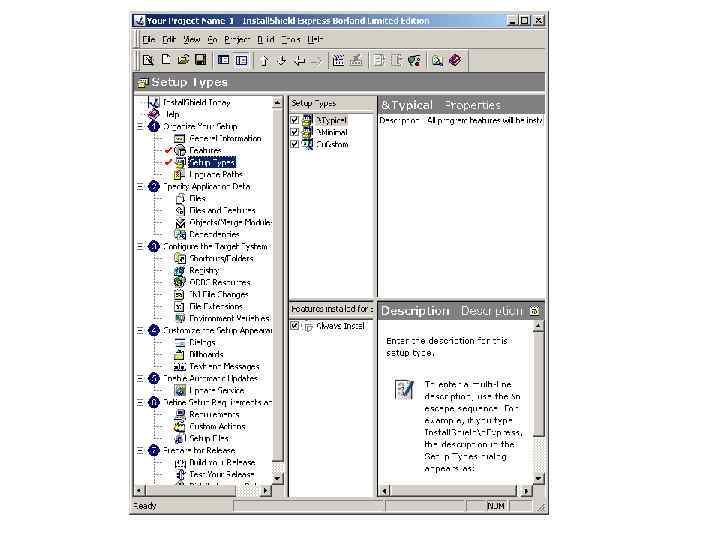Open the Tools menu

291,39
